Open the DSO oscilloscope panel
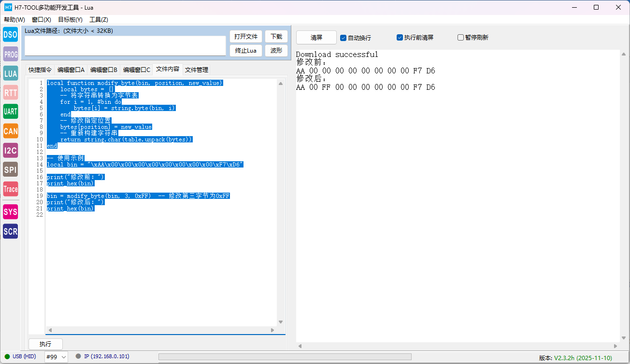 click(x=11, y=35)
